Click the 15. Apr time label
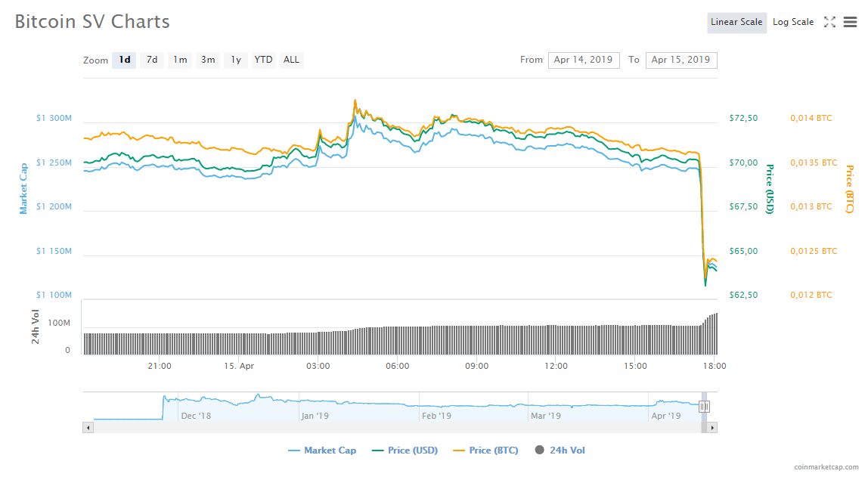This screenshot has width=868, height=483. point(239,366)
